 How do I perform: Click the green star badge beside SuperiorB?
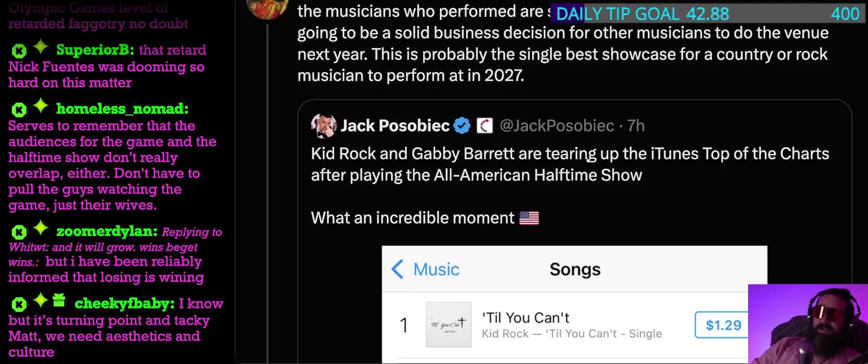tap(40, 48)
